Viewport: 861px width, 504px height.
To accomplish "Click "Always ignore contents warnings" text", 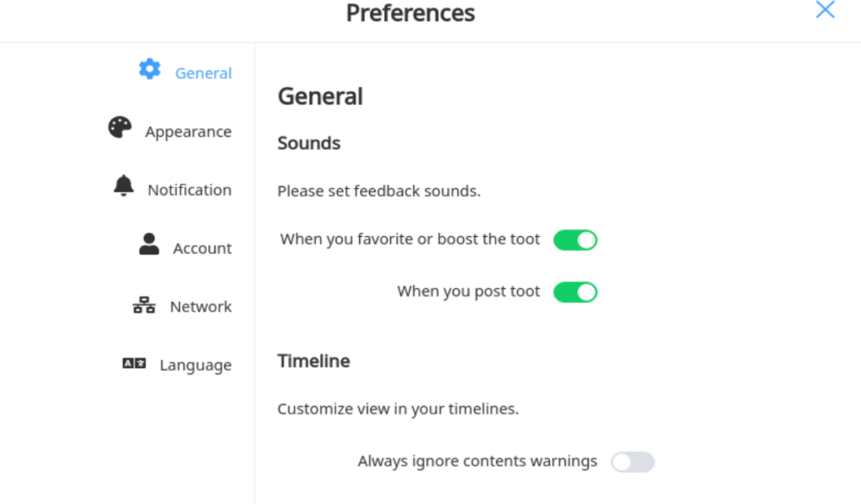I will point(478,461).
